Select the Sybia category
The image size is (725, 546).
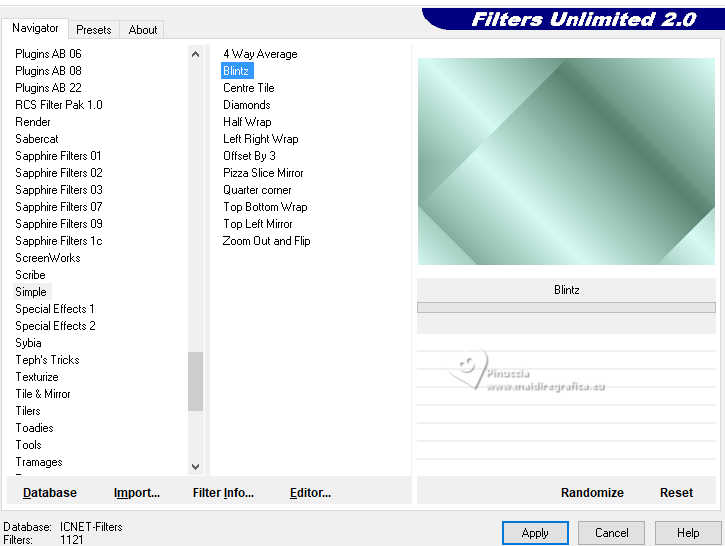(x=28, y=343)
